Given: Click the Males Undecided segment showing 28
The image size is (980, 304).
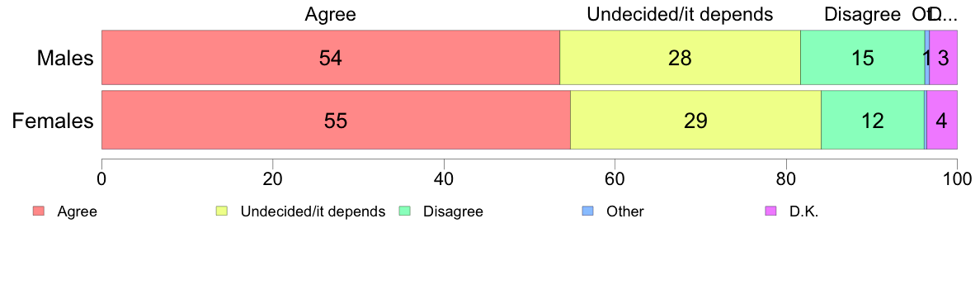Looking at the screenshot, I should [680, 57].
